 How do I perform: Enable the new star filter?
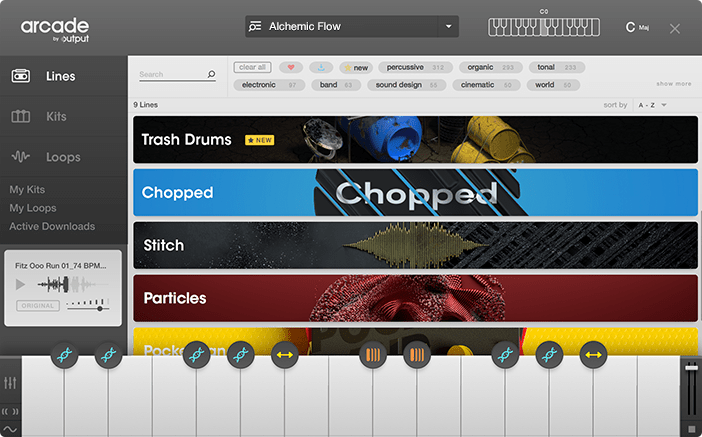[x=356, y=68]
